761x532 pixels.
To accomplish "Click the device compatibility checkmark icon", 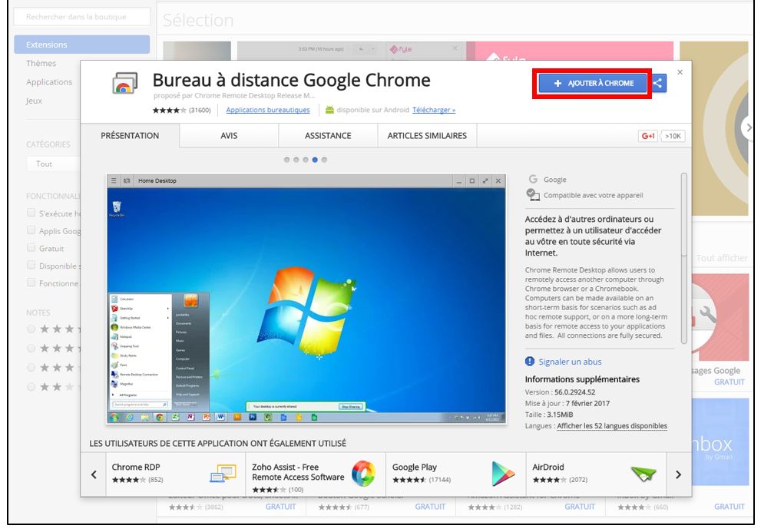I will click(532, 195).
